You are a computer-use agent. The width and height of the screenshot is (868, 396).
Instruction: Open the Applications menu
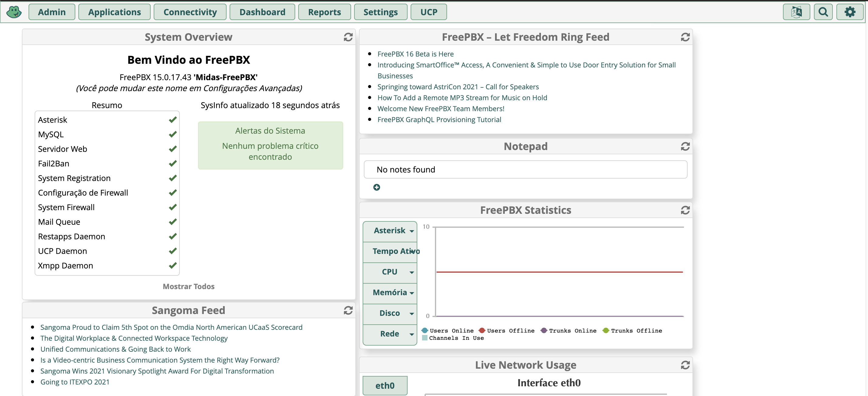[x=114, y=12]
